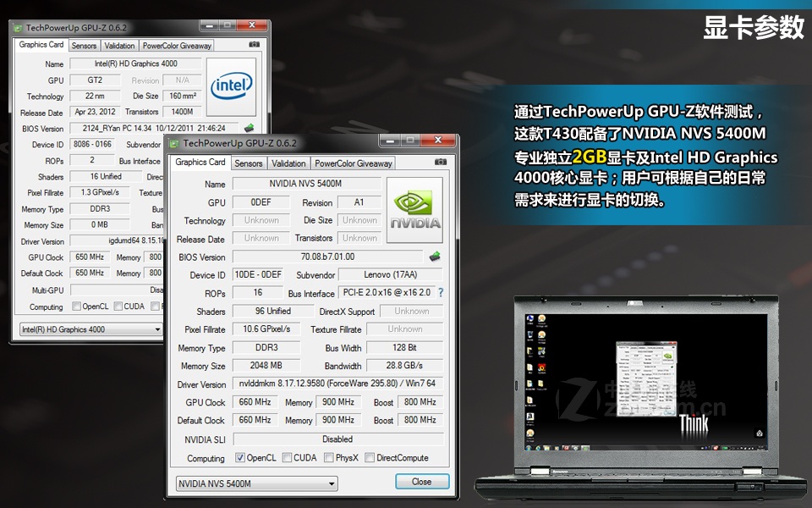The image size is (812, 508).
Task: Click the Subvendor value Lenovo (17AA)
Action: point(391,274)
